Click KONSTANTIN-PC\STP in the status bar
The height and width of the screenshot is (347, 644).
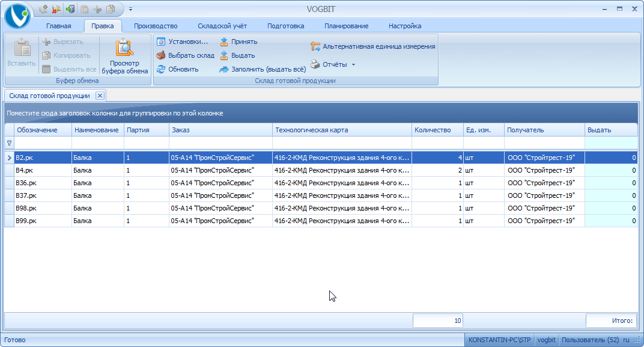click(x=499, y=340)
